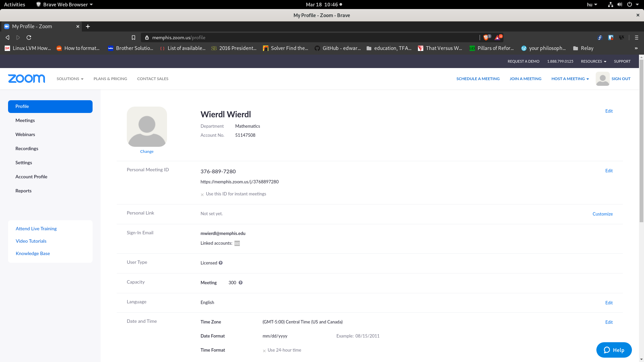Viewport: 644px width, 362px height.
Task: Open the system volume icon
Action: click(620, 4)
